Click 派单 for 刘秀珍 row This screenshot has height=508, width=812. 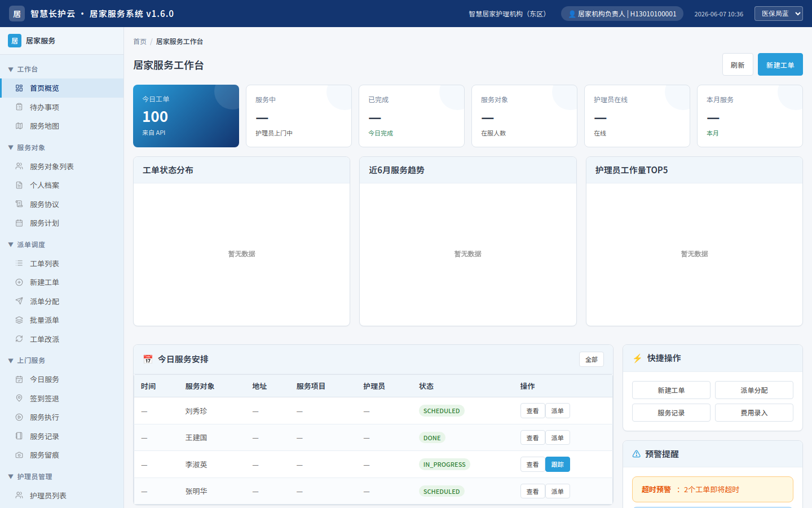click(x=557, y=411)
